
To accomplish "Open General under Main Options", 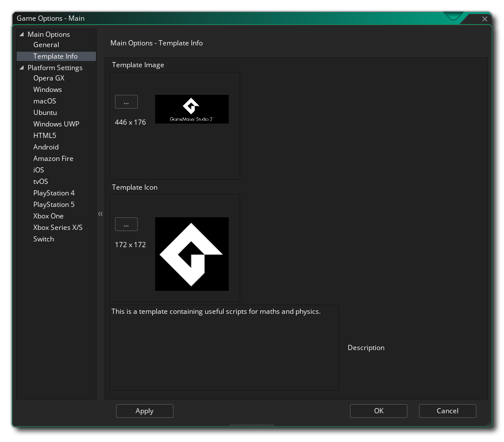I will pyautogui.click(x=47, y=45).
